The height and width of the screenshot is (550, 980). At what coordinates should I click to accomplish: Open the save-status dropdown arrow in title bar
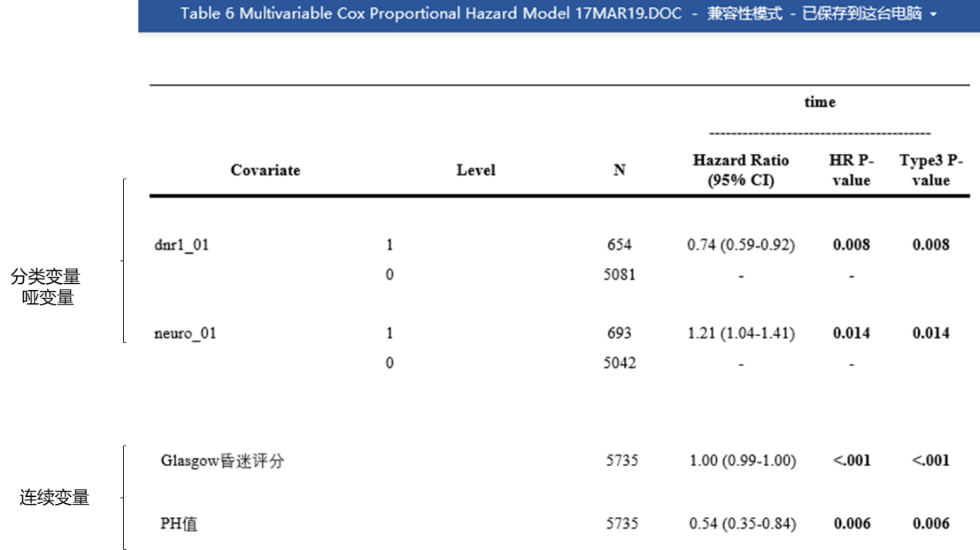[x=933, y=15]
